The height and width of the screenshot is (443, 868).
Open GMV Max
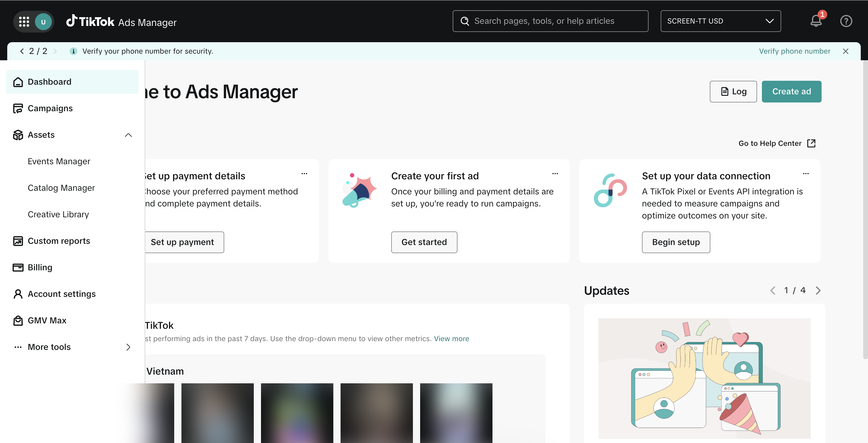(72, 321)
